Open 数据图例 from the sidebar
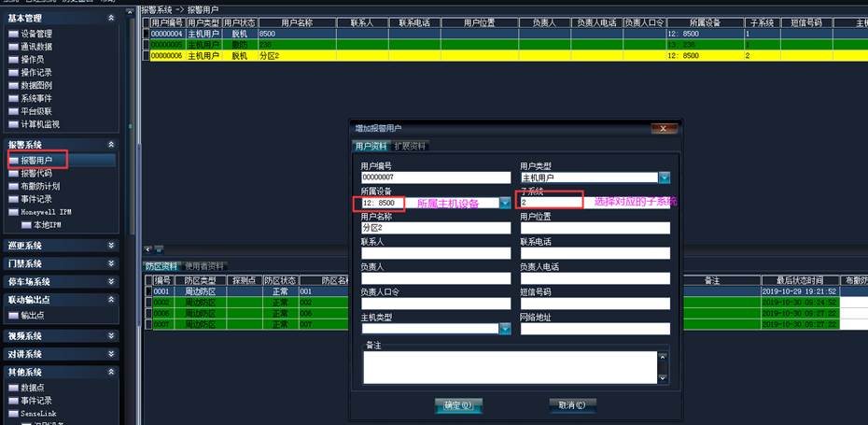 tap(35, 85)
